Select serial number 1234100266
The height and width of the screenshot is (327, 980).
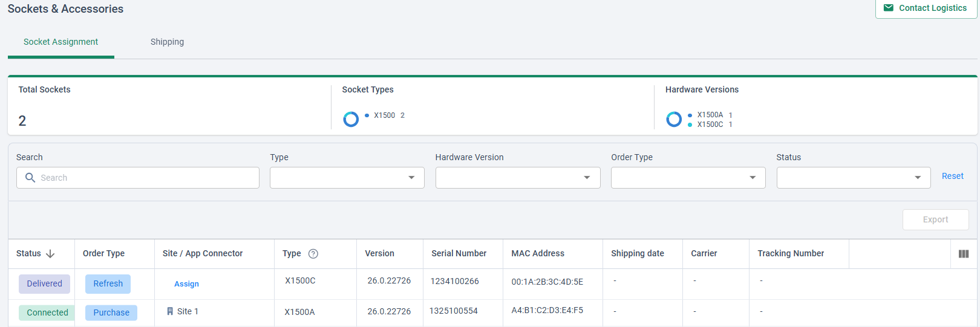[x=454, y=281]
